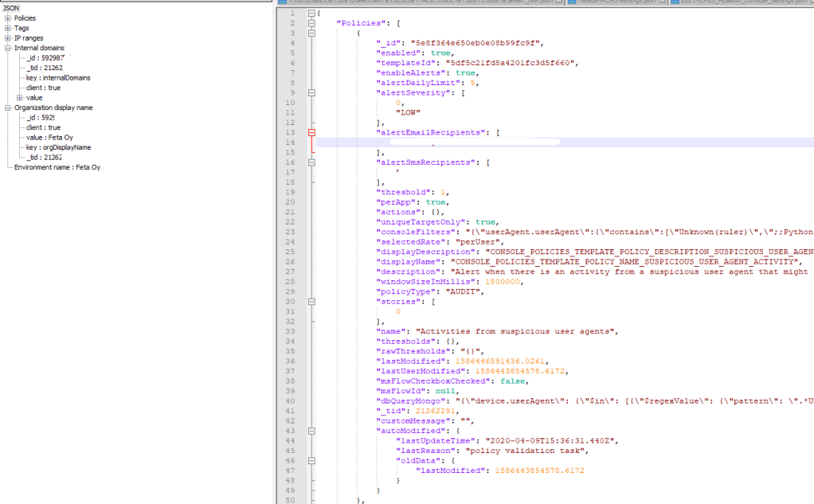Switch to the file tab ending in _raw.json
This screenshot has height=504, width=814.
coord(422,3)
